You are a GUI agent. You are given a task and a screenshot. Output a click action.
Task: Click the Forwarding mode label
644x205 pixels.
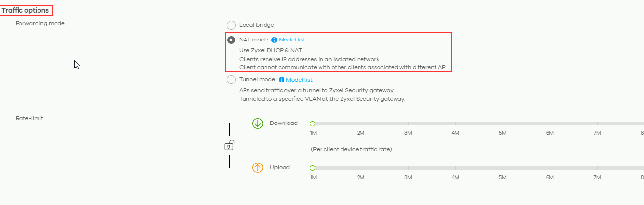[40, 23]
